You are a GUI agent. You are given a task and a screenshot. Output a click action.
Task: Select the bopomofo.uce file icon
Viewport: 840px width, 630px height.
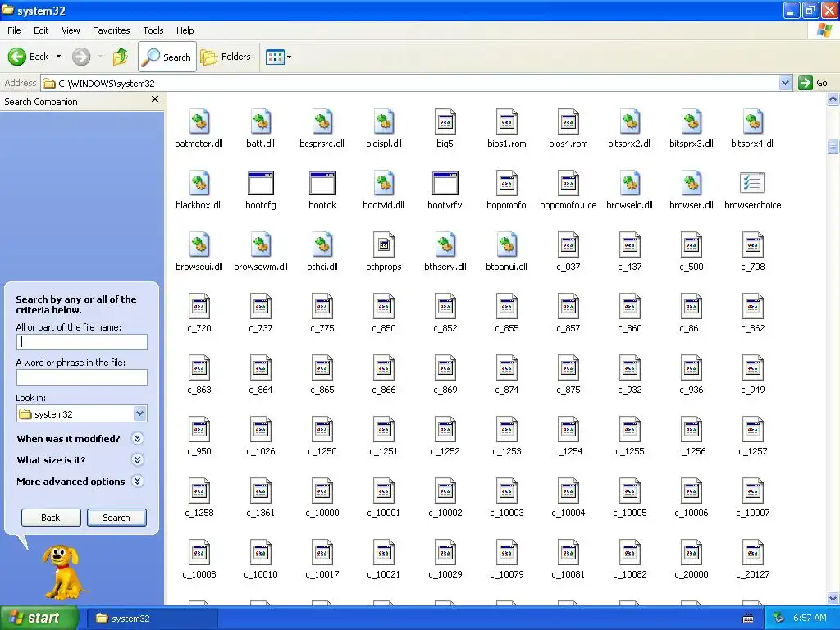[x=568, y=183]
